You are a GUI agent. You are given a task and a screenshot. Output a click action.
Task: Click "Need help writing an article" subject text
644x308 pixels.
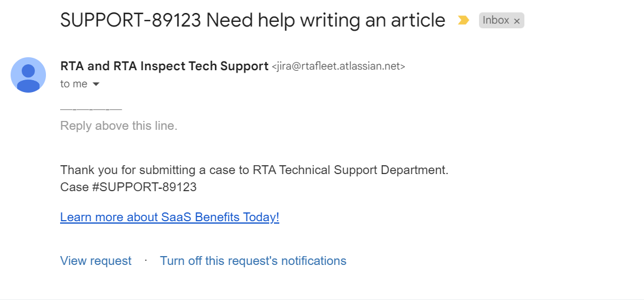(x=326, y=21)
